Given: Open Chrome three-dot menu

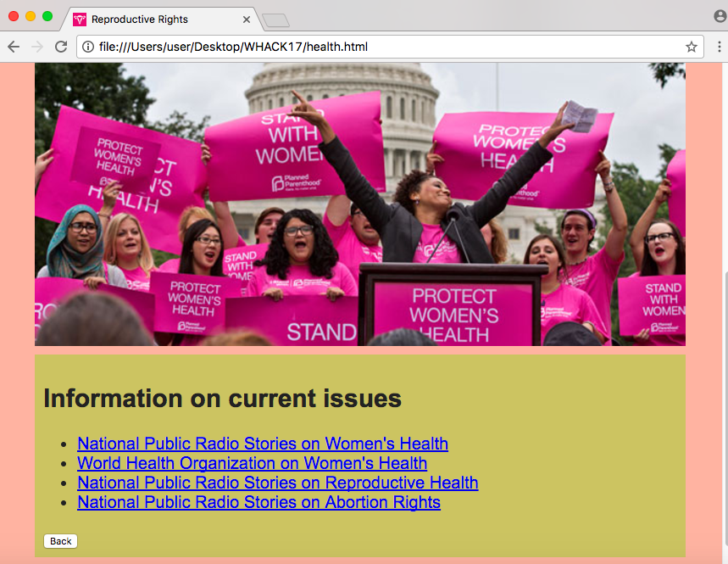Looking at the screenshot, I should click(720, 47).
